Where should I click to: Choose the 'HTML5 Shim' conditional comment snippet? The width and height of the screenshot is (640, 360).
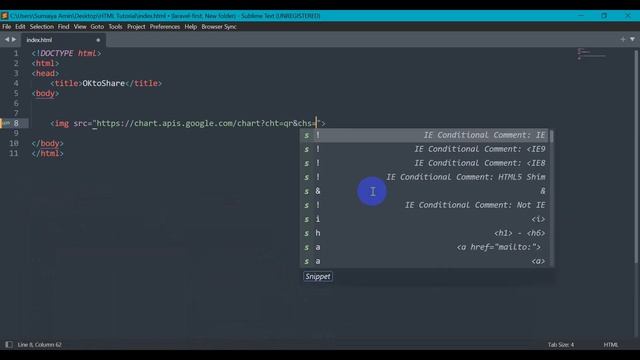coord(425,177)
